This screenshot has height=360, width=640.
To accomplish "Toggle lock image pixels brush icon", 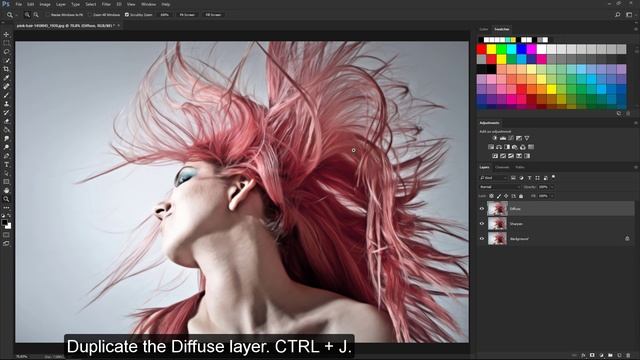I will click(x=499, y=196).
